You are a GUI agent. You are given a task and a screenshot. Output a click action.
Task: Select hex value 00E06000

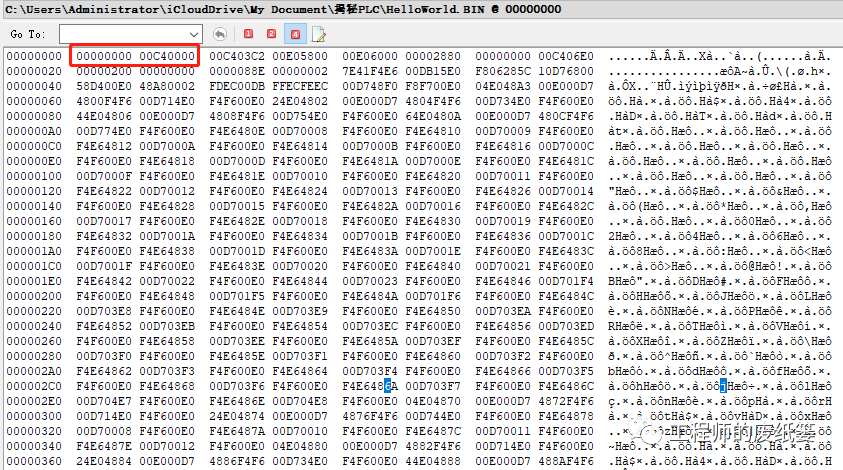pyautogui.click(x=370, y=56)
